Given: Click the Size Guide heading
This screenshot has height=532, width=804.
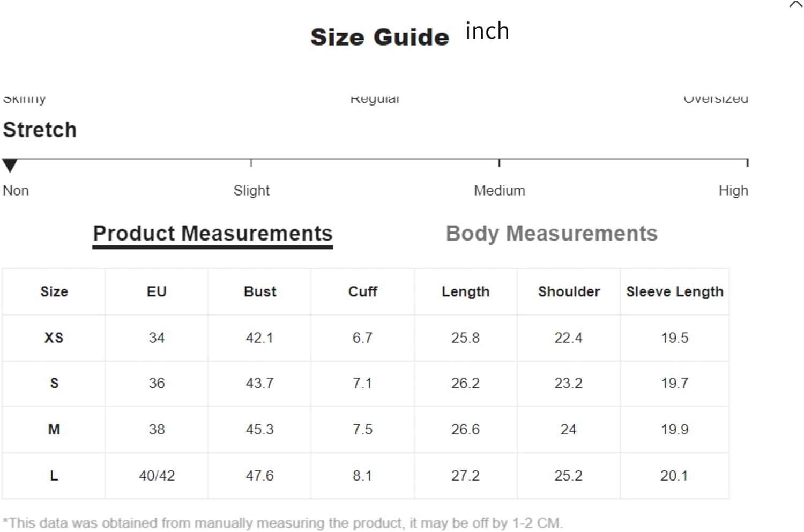Looking at the screenshot, I should [x=379, y=37].
